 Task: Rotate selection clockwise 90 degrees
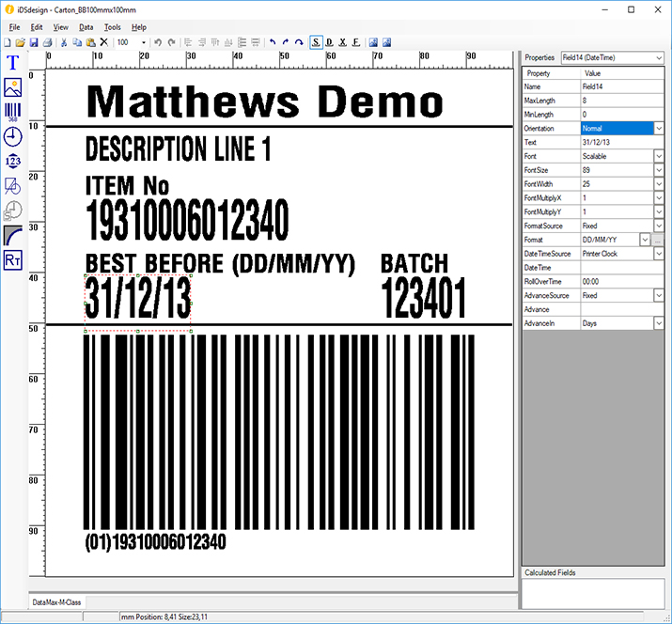tap(286, 42)
